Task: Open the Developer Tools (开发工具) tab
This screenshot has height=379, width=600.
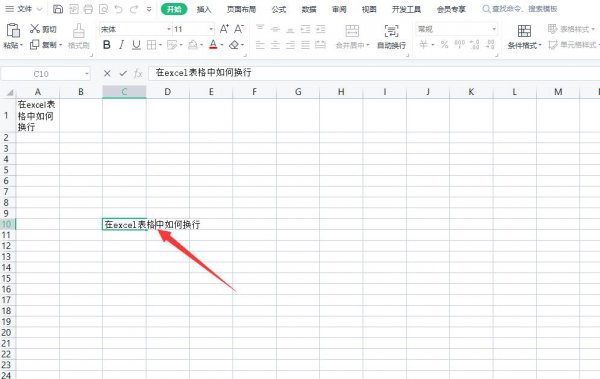Action: (x=406, y=9)
